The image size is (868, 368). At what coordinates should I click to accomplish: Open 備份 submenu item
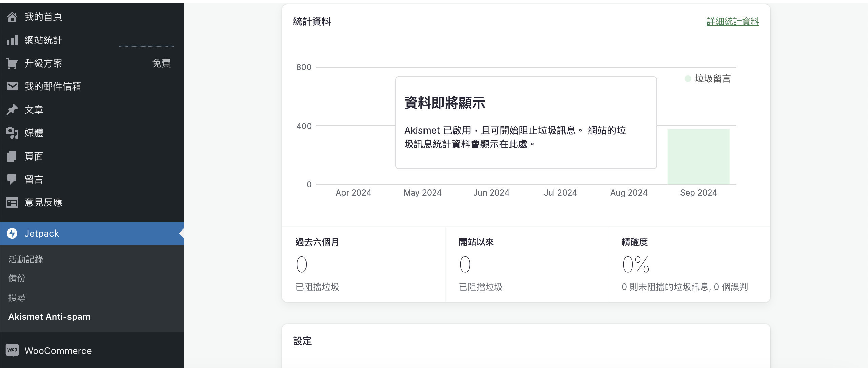(x=17, y=278)
